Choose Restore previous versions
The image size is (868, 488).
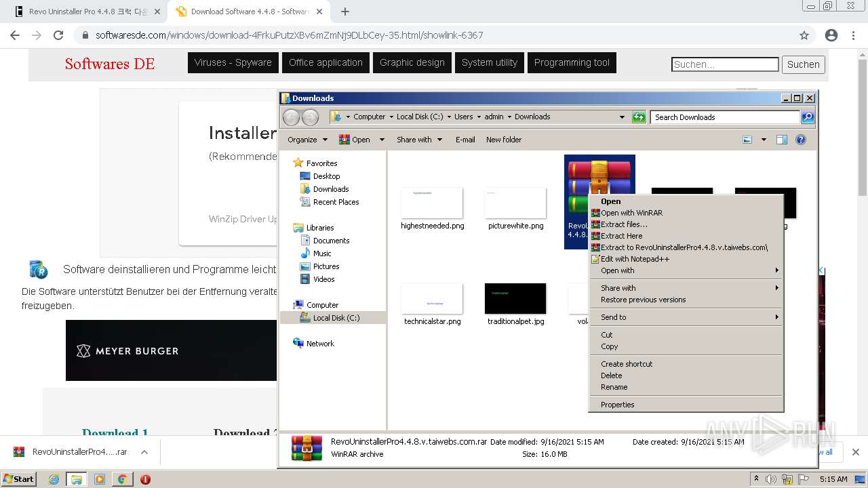coord(686,300)
